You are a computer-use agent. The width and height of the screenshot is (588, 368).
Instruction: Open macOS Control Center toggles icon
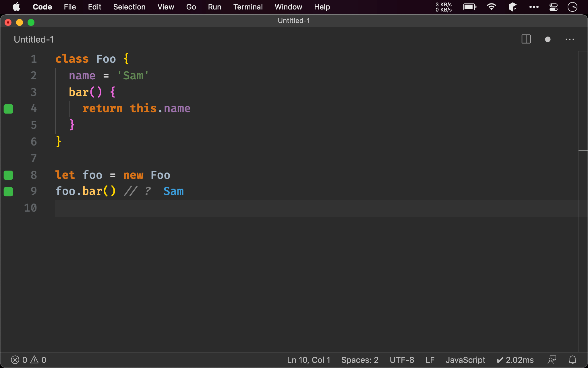(553, 7)
